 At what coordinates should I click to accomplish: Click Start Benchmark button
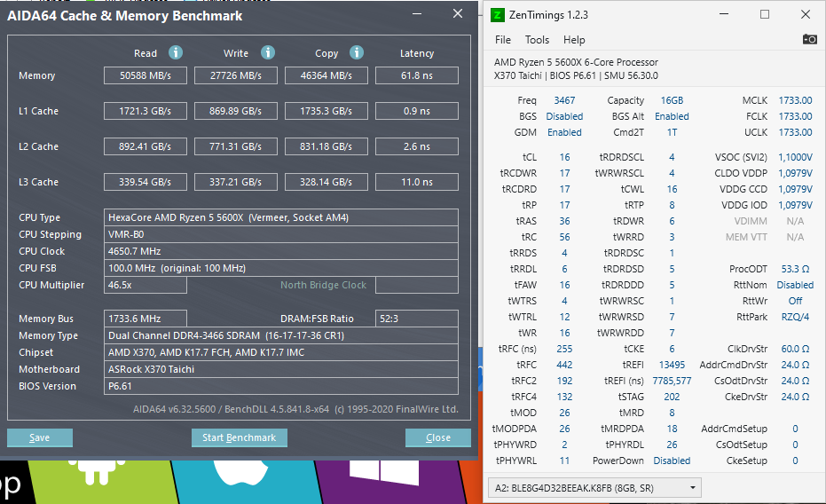tap(240, 437)
